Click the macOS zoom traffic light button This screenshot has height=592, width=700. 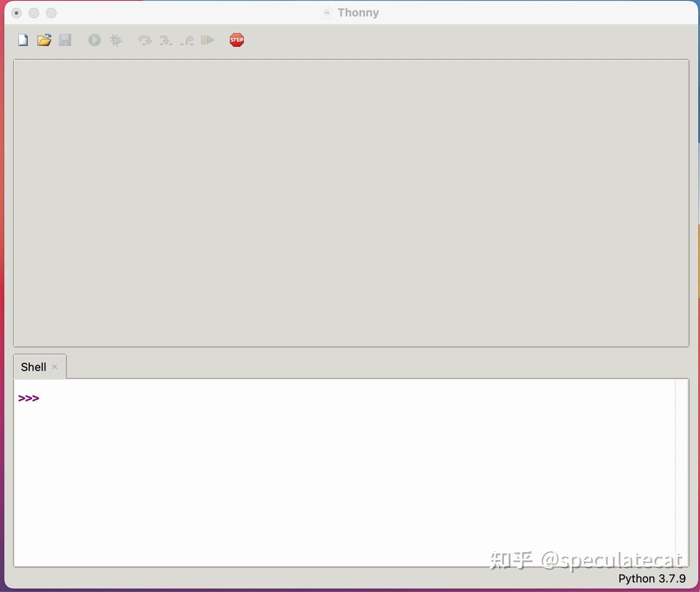51,13
